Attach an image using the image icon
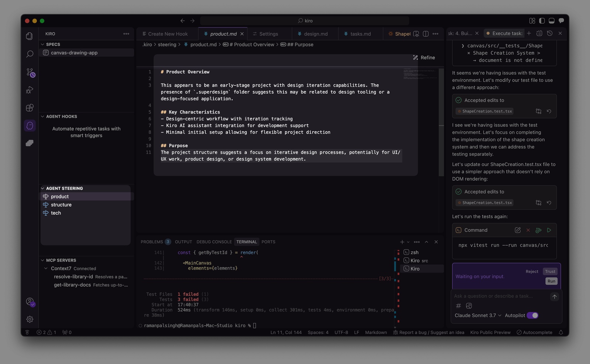590x364 pixels. 469,306
